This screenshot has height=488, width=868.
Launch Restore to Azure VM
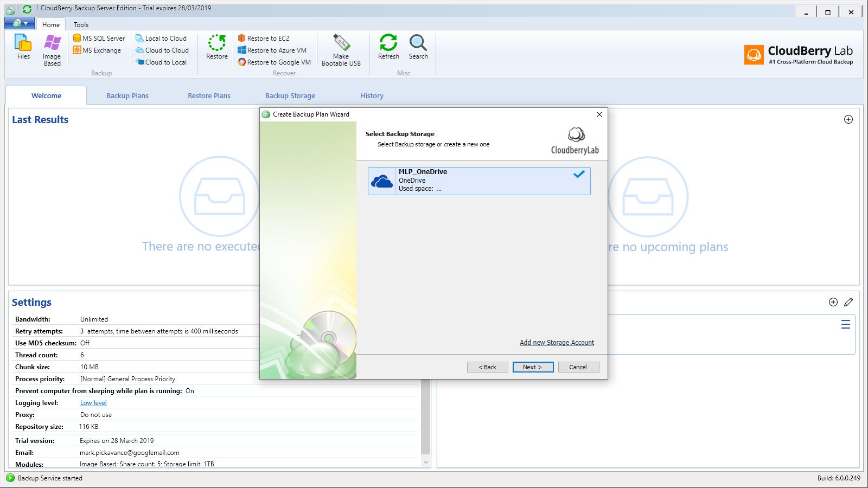pos(272,50)
